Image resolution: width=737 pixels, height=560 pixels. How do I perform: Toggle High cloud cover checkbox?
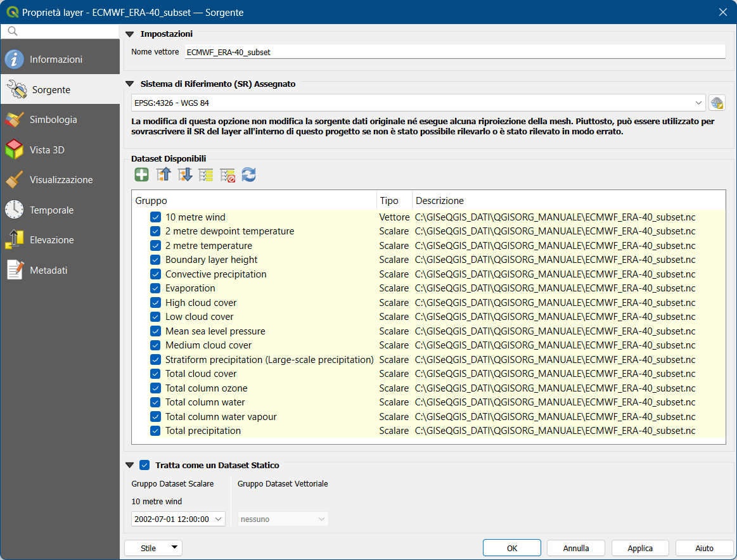(155, 303)
